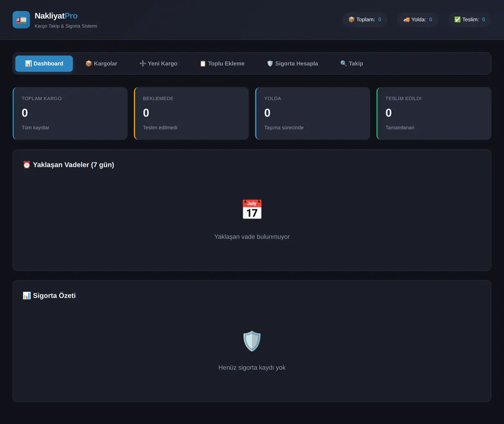The height and width of the screenshot is (424, 504).
Task: Click the "TOPLAM KARGO" card label
Action: tap(42, 98)
